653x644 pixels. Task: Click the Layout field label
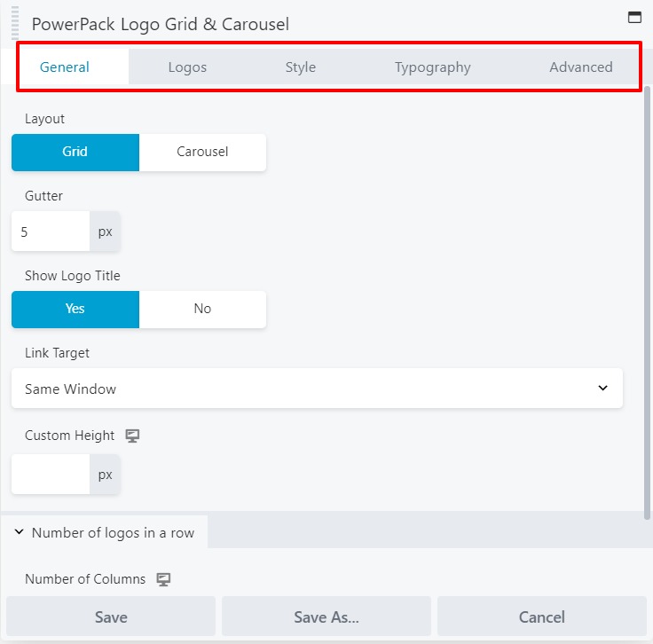pyautogui.click(x=44, y=119)
